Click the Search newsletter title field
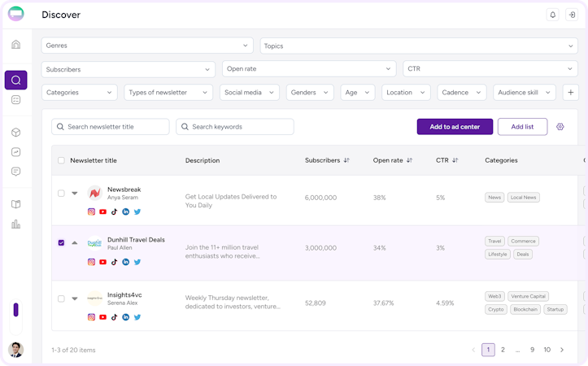 pyautogui.click(x=111, y=127)
